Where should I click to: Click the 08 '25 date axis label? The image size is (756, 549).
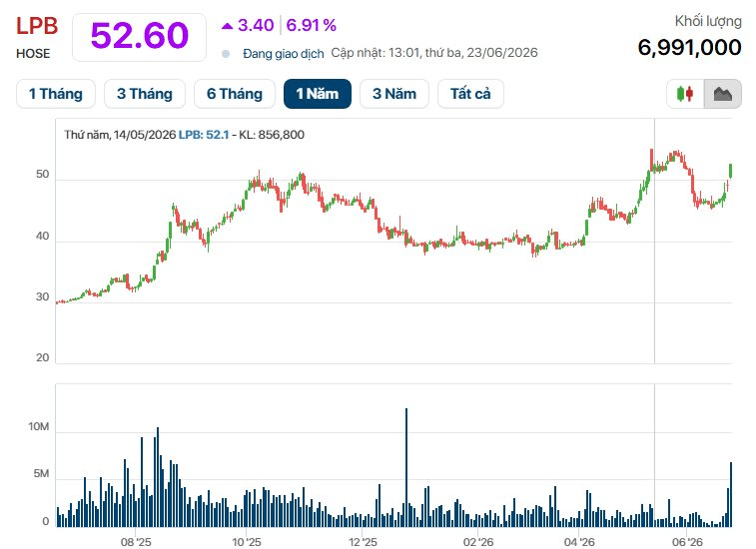tap(136, 542)
